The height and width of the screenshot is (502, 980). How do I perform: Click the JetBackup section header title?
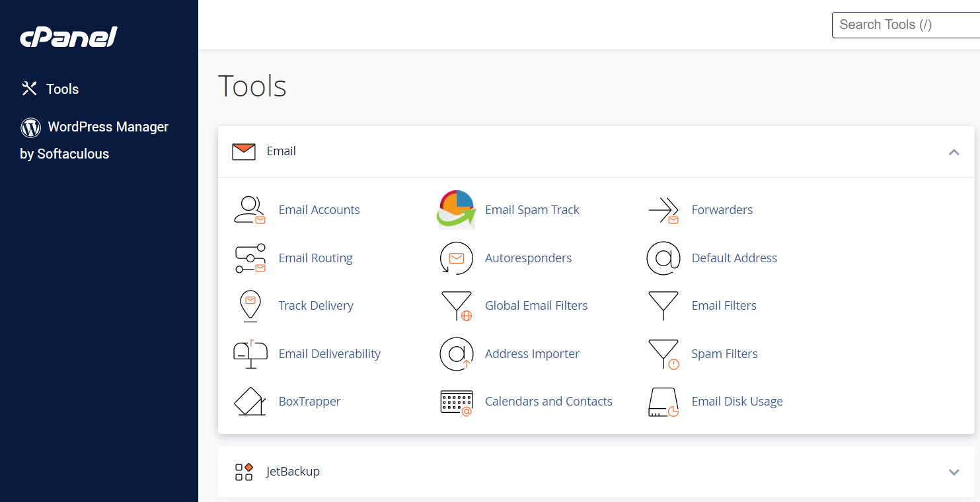point(293,472)
